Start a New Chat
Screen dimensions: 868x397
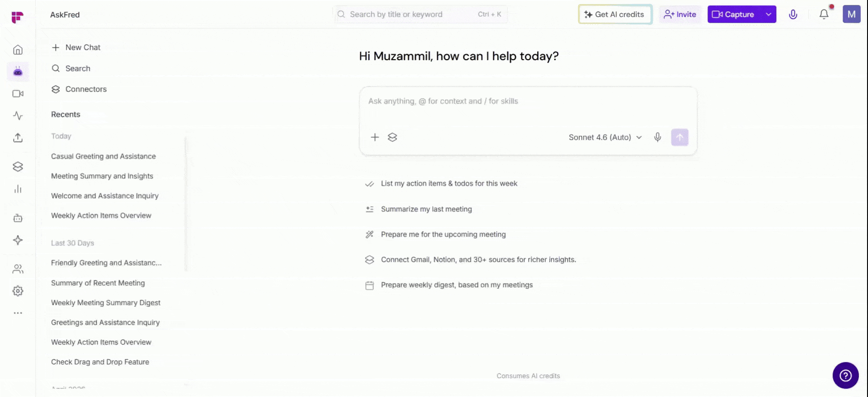(x=76, y=47)
